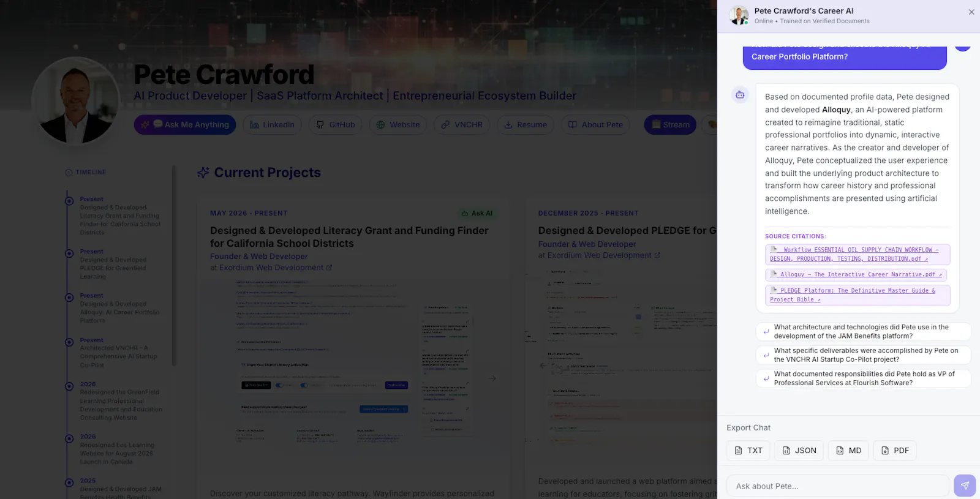Focus the 'Ask about Pete...' input field
Image resolution: width=980 pixels, height=499 pixels.
point(837,486)
